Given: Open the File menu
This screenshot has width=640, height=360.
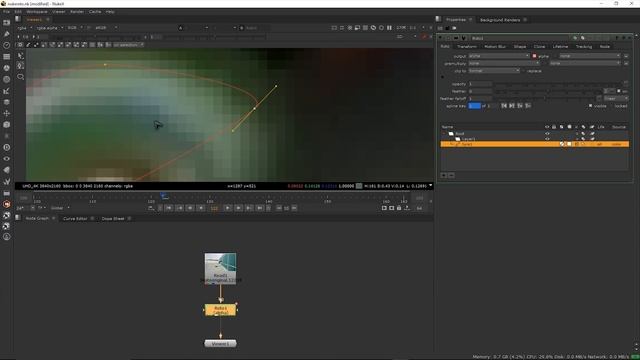Looking at the screenshot, I should pos(6,12).
